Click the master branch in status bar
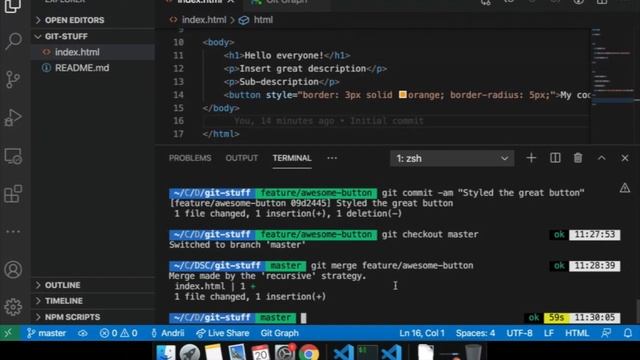 [x=46, y=333]
